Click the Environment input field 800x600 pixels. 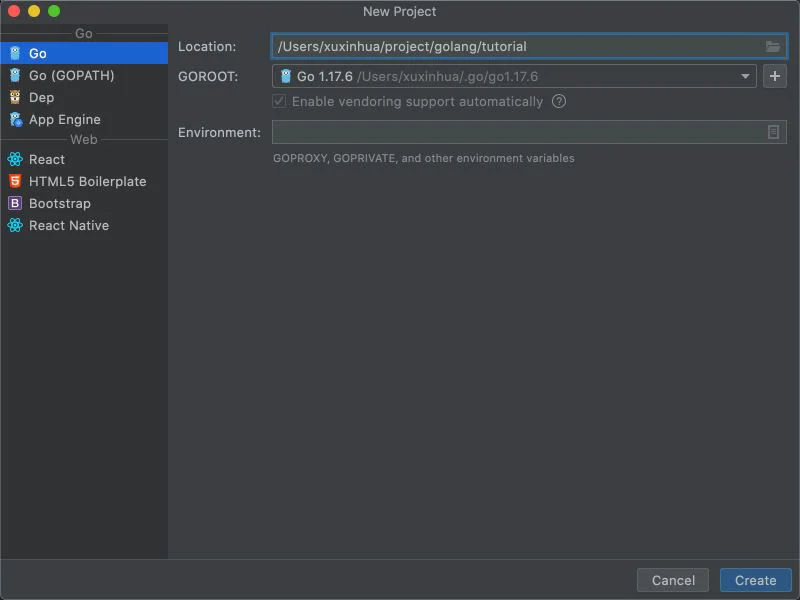(529, 132)
